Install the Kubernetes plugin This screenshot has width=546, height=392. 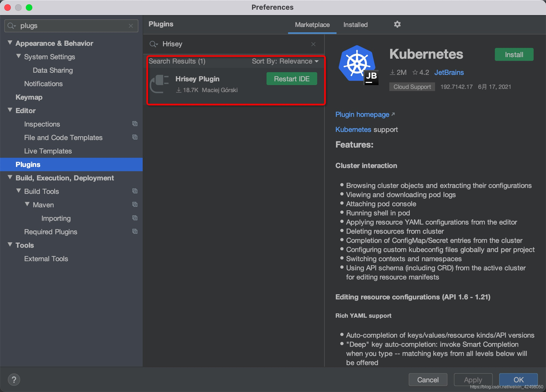(514, 55)
